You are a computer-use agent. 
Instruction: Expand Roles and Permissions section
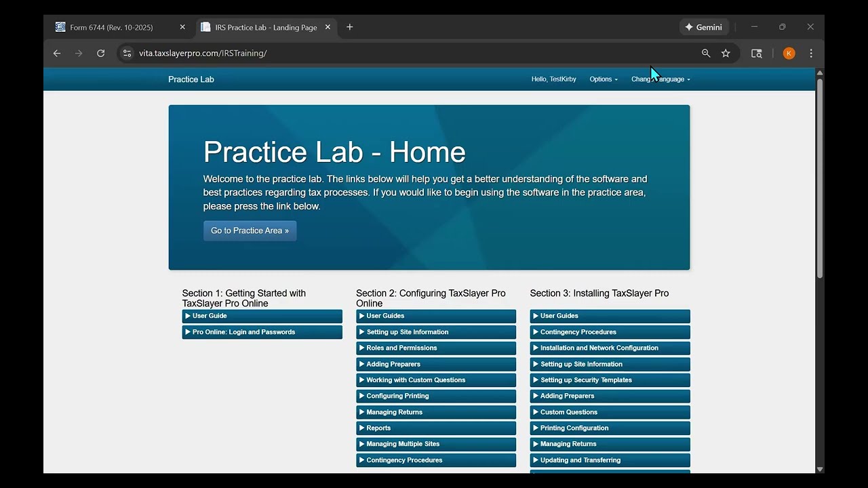click(436, 348)
